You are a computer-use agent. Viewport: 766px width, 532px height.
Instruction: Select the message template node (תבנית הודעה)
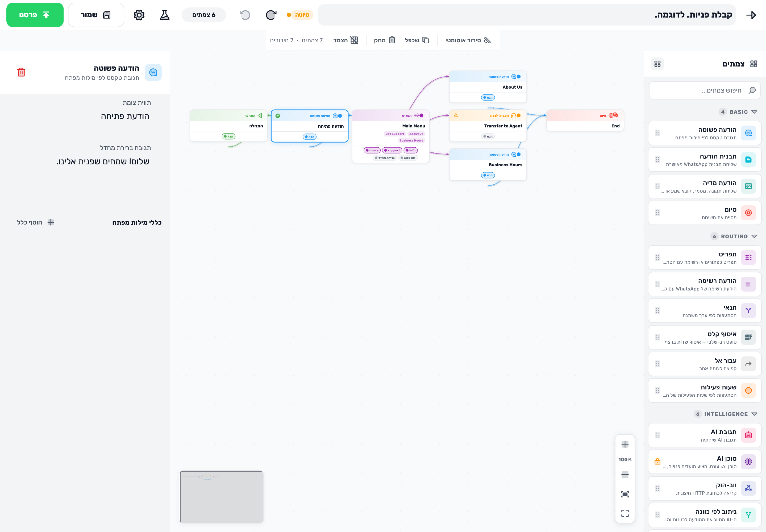point(704,160)
